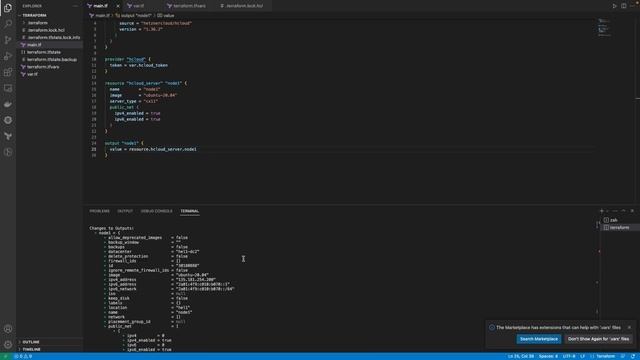
Task: Click the remote window indicator in status bar
Action: point(5,356)
